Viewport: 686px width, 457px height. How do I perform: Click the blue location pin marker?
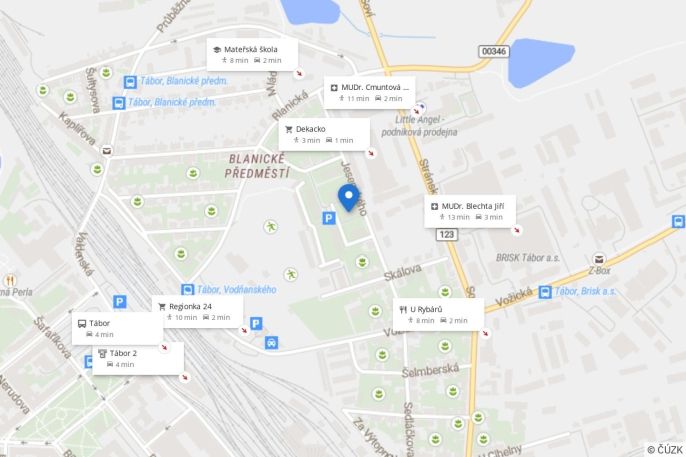click(x=349, y=198)
